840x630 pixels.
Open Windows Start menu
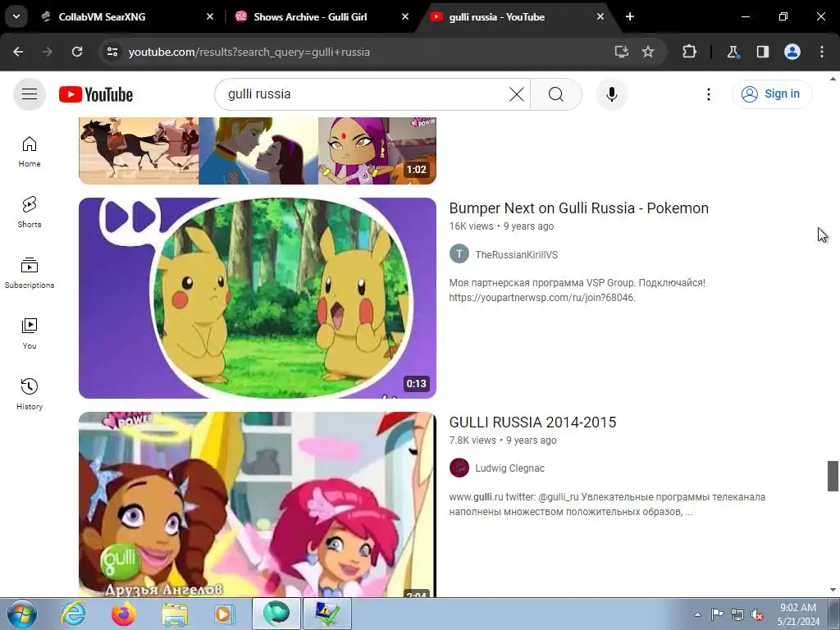pyautogui.click(x=22, y=614)
